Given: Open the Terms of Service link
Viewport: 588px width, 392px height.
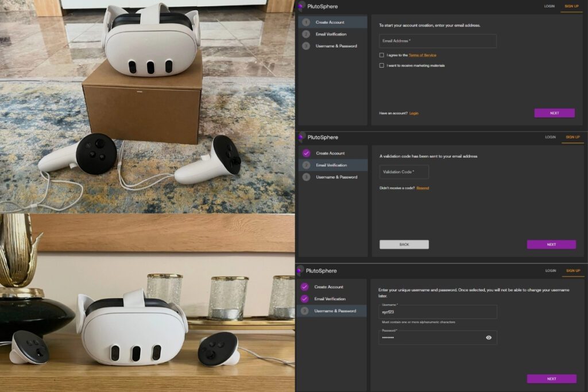Looking at the screenshot, I should point(422,55).
